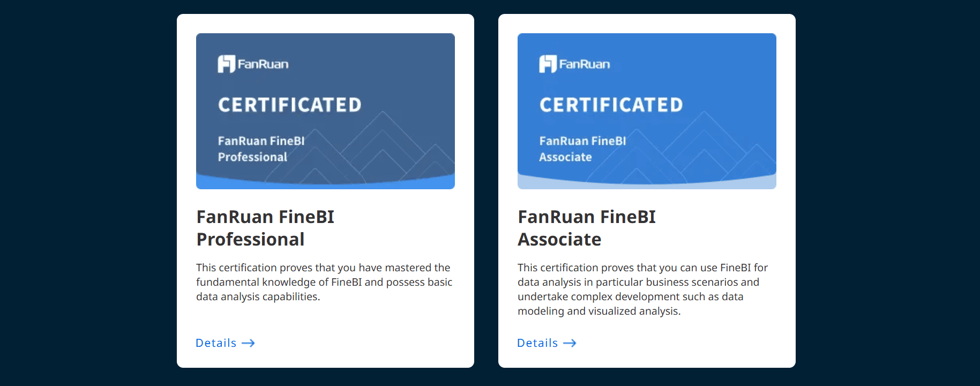980x386 pixels.
Task: Click the Associate certification description paragraph
Action: pyautogui.click(x=643, y=289)
